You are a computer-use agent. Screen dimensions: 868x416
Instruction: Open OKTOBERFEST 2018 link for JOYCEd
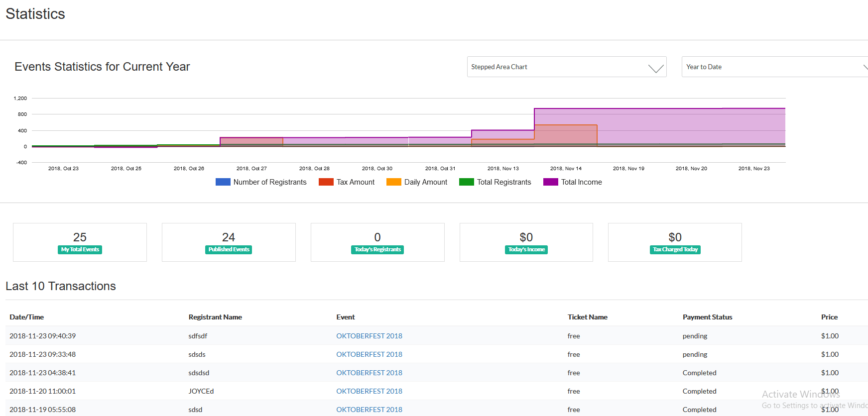(369, 391)
